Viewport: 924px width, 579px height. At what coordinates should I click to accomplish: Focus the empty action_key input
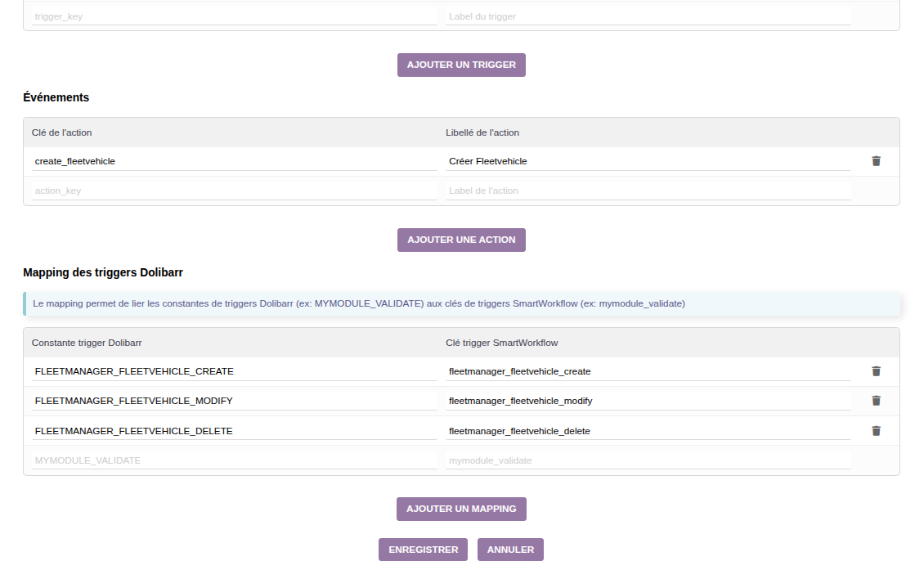tap(234, 191)
